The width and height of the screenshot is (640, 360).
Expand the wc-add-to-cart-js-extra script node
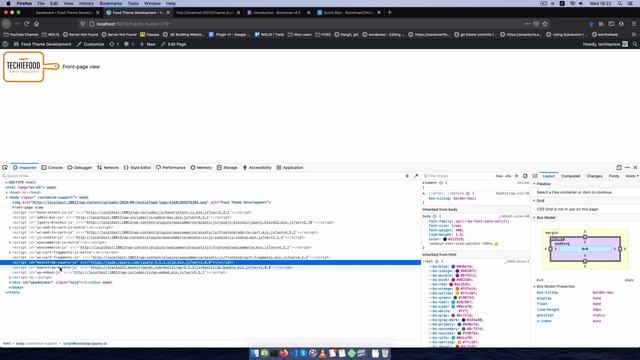pyautogui.click(x=10, y=227)
